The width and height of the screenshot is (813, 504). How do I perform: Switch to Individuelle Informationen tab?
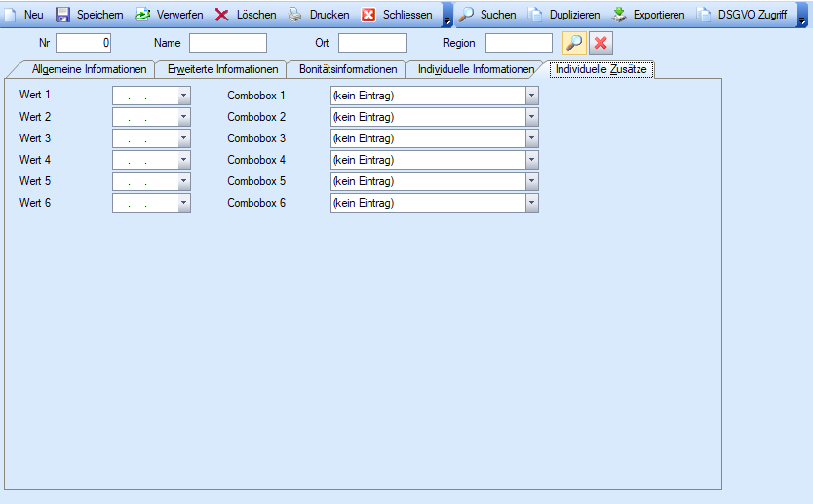pos(476,69)
